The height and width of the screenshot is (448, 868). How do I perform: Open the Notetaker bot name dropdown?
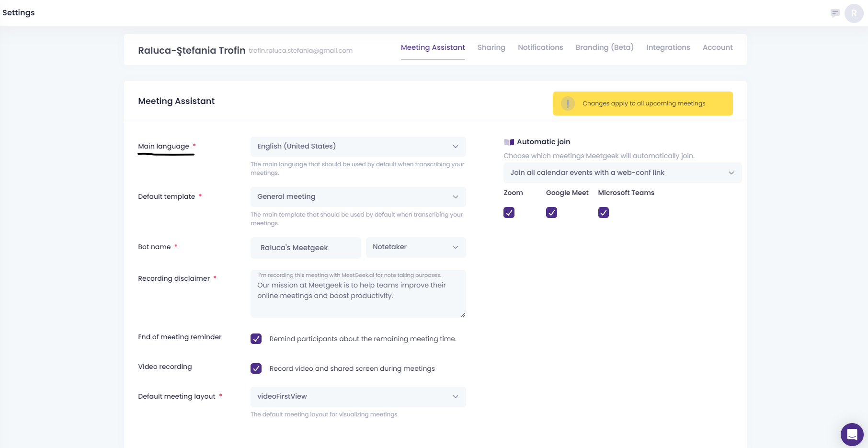click(x=415, y=247)
